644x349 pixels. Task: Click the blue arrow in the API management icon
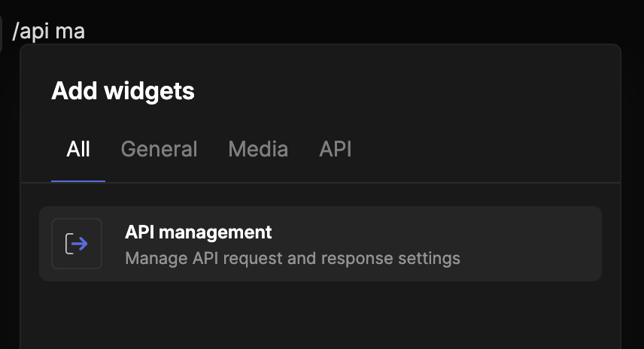(80, 244)
